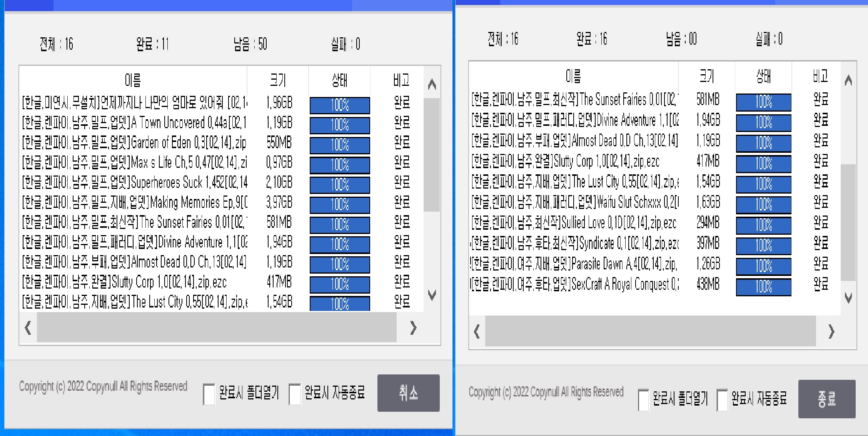Enable 완료시 폴더열기 checkbox in left window
868x436 pixels.
209,394
